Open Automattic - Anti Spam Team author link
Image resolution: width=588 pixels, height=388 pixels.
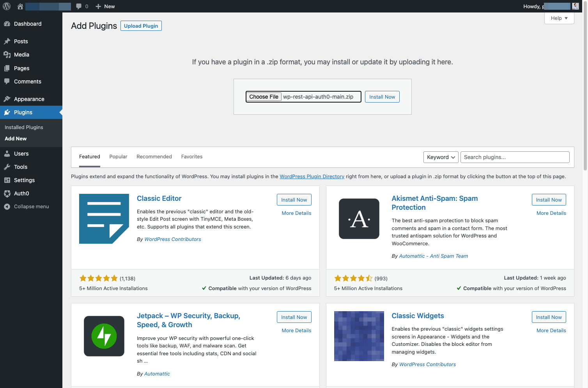[x=434, y=256]
